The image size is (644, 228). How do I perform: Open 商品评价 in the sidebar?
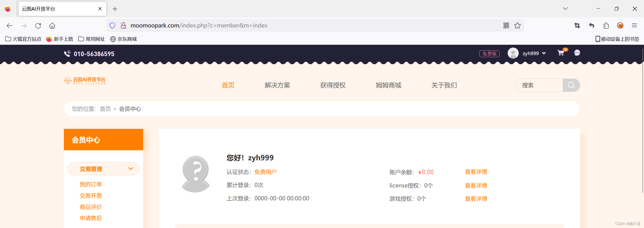click(x=91, y=207)
